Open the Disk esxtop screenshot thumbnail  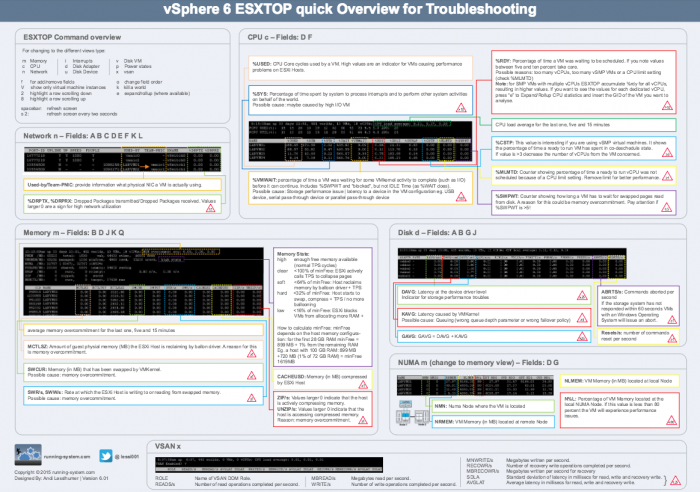512,263
